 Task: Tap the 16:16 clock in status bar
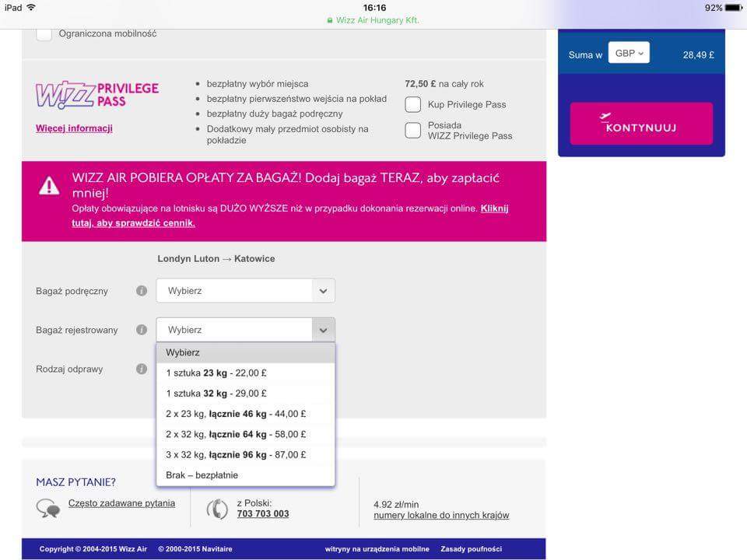pos(374,8)
